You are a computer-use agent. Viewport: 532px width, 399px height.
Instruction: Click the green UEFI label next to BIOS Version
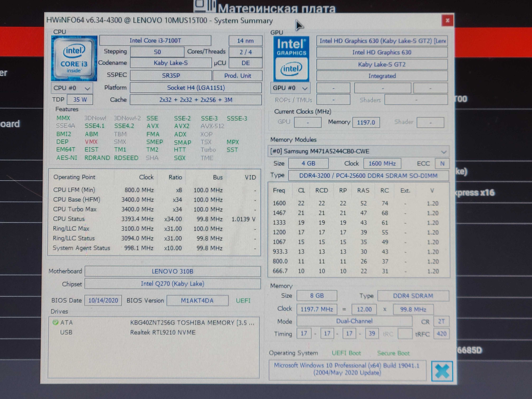point(243,301)
